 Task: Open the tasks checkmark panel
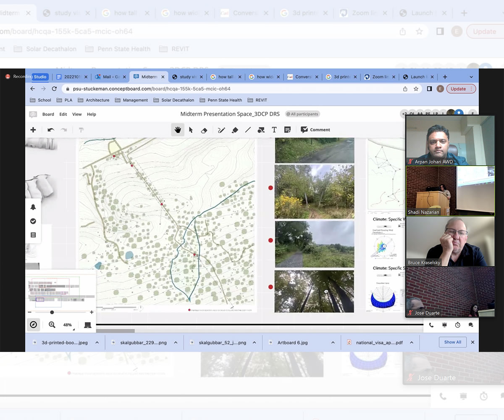(33, 221)
